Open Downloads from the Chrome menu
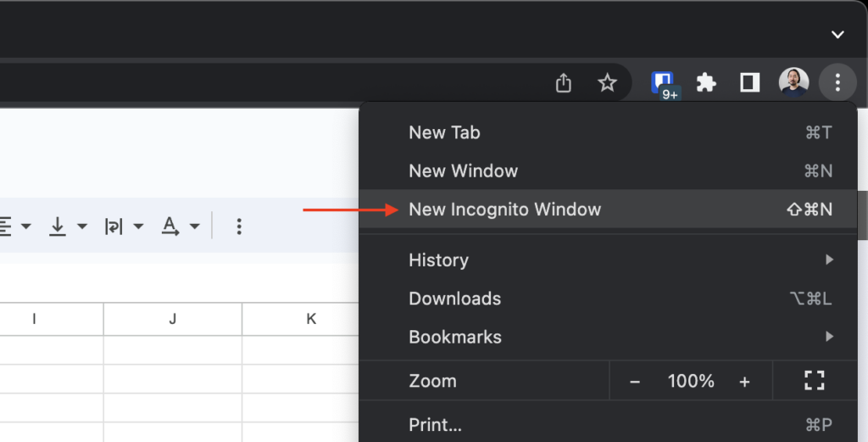The height and width of the screenshot is (442, 868). [x=454, y=299]
